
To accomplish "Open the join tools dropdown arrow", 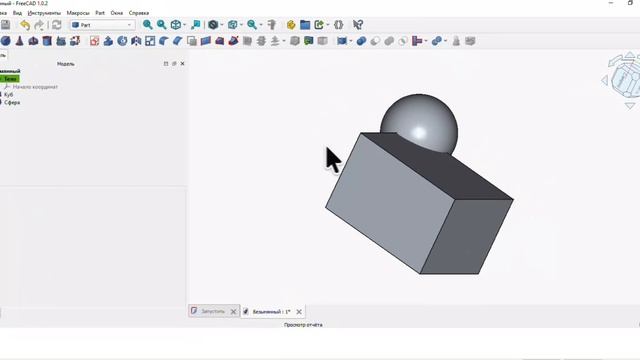I will (x=426, y=41).
